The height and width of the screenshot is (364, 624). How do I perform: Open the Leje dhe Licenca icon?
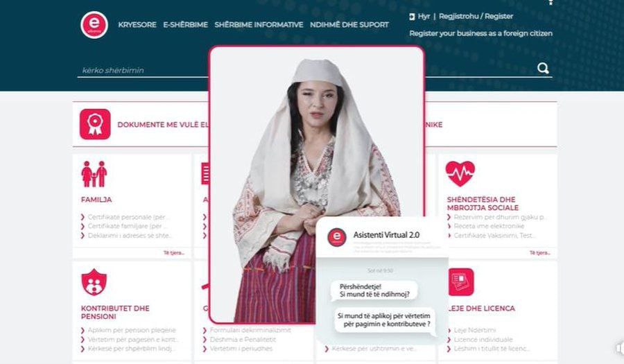point(461,282)
